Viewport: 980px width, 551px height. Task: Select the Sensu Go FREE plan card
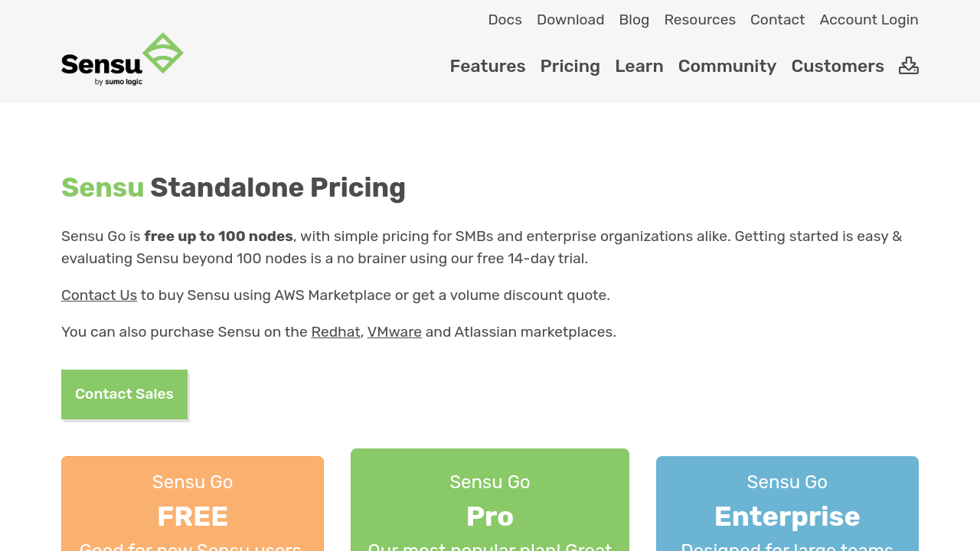[x=192, y=505]
